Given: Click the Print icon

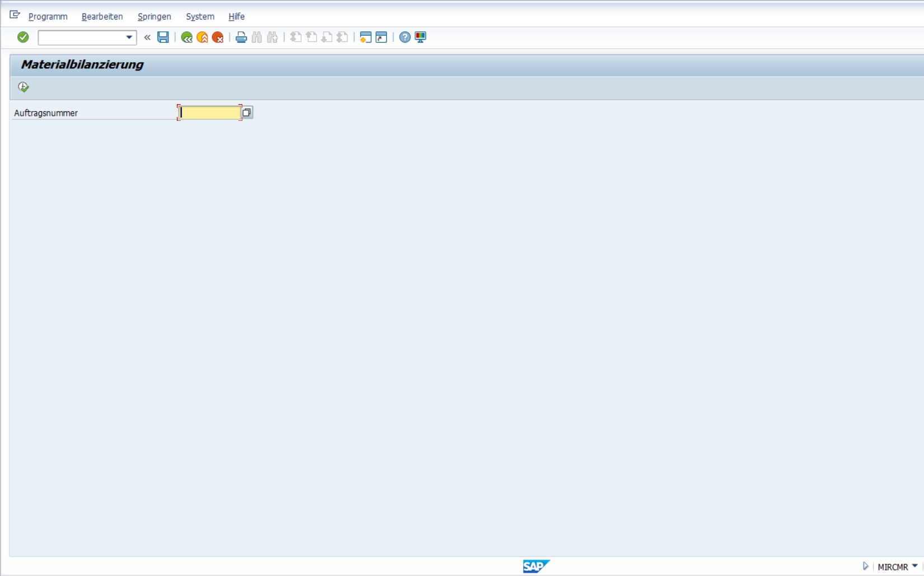Looking at the screenshot, I should (241, 38).
